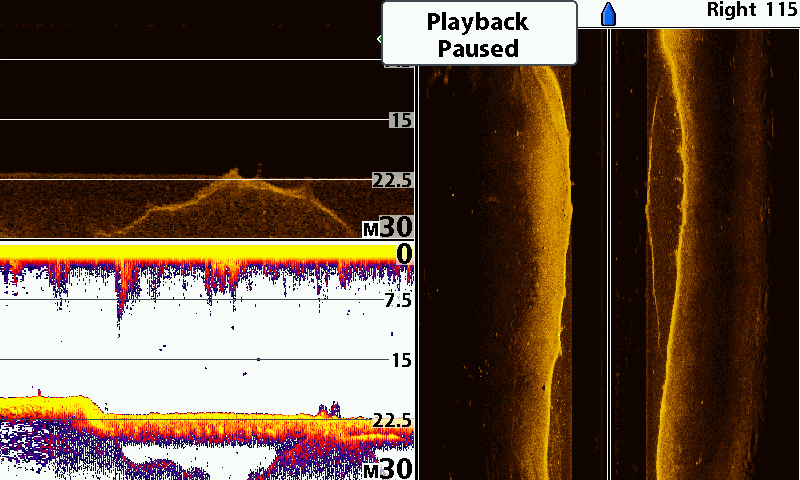Click the 0 surface depth label on sonar

(403, 255)
